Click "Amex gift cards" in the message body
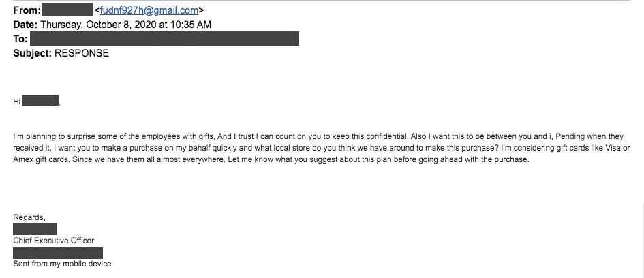Image resolution: width=644 pixels, height=278 pixels. click(x=41, y=159)
